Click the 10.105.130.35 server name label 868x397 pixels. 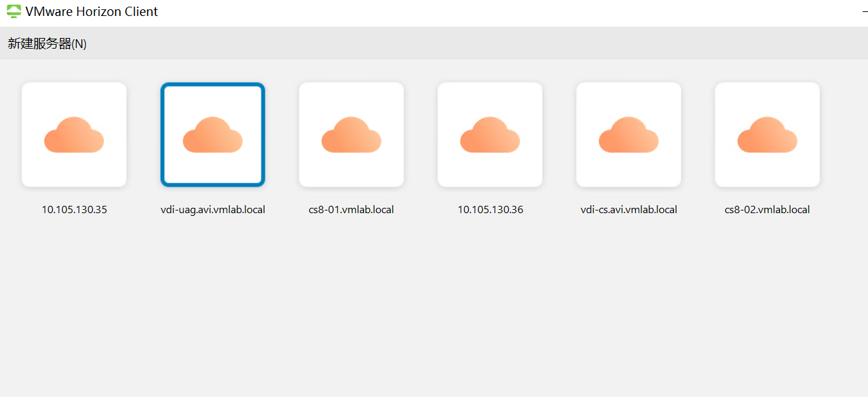point(75,209)
